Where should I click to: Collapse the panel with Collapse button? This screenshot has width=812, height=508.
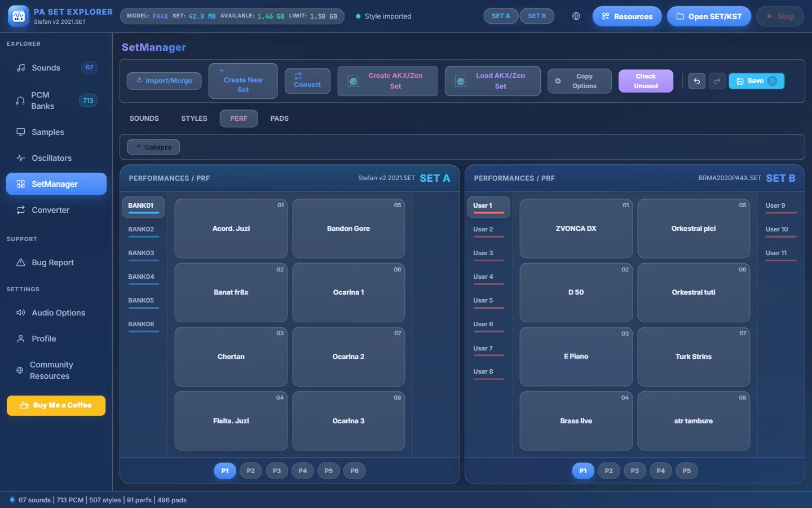pos(153,147)
